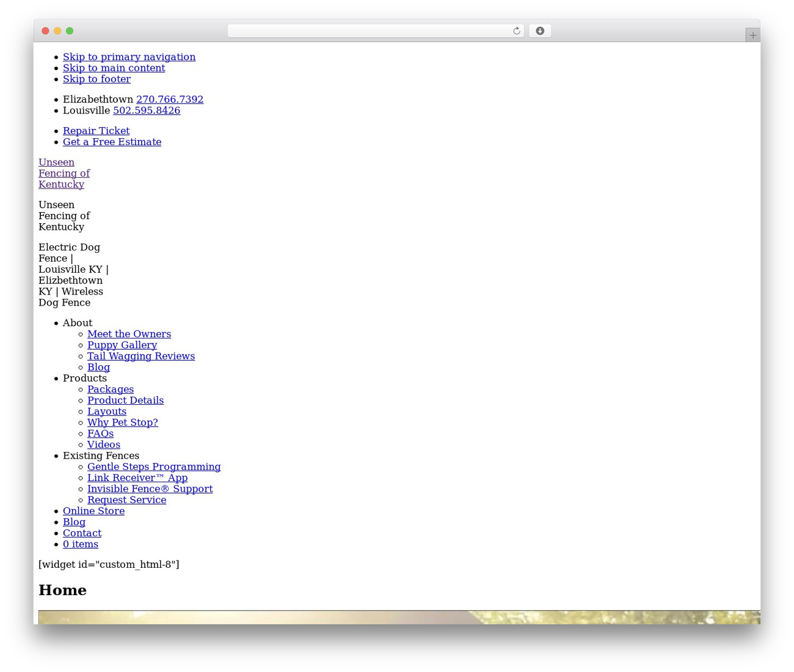View the cart showing 0 items
The width and height of the screenshot is (794, 672).
(x=81, y=546)
